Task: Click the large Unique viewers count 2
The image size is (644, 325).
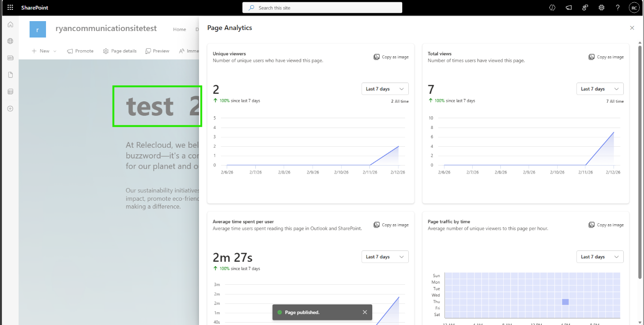Action: tap(216, 89)
